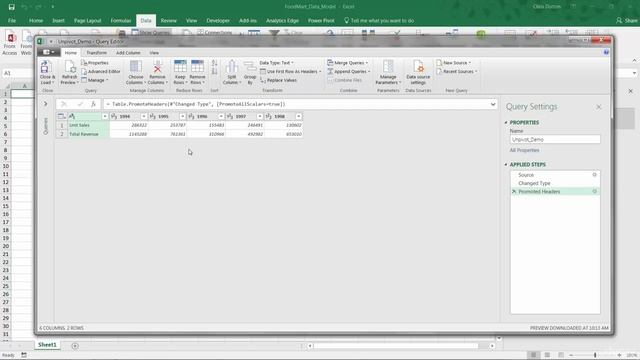Click the Choose Columns icon
Viewport: 640px width, 360px height.
point(136,67)
